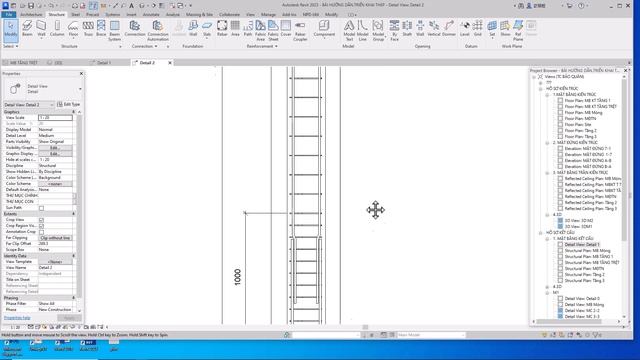Screen dimensions: 640x360
Task: Select Path reinforcement tool
Action: point(248,29)
